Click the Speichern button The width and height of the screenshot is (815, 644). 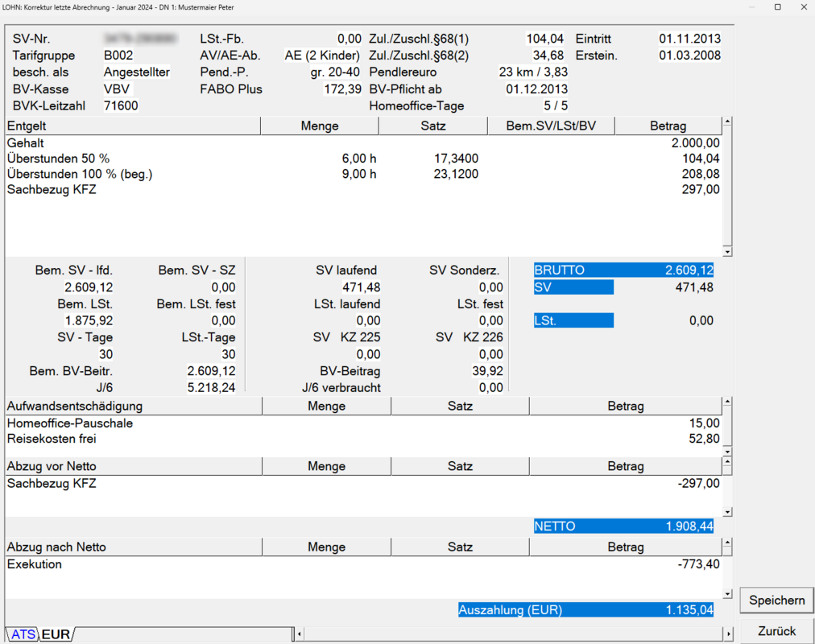point(776,600)
